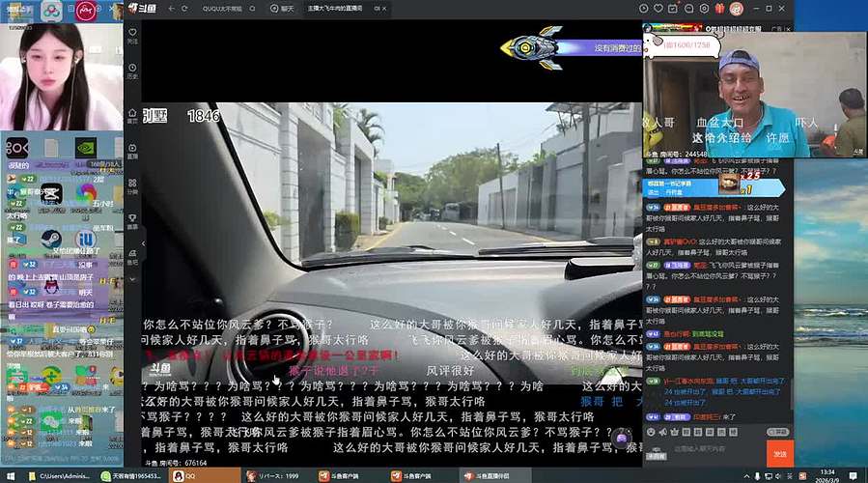Go back using the back arrow
Viewport: 868px width, 483px height.
click(x=171, y=8)
